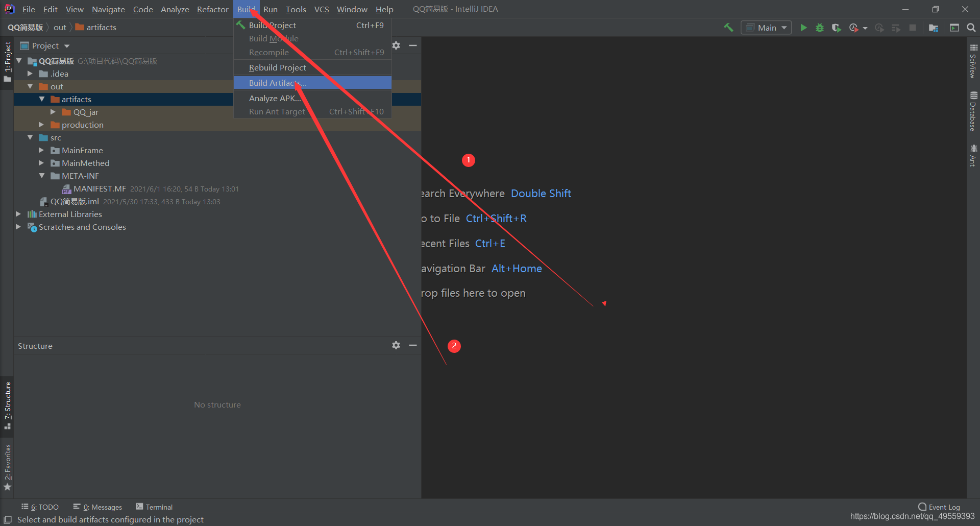
Task: Run with Coverage shield icon
Action: [836, 28]
